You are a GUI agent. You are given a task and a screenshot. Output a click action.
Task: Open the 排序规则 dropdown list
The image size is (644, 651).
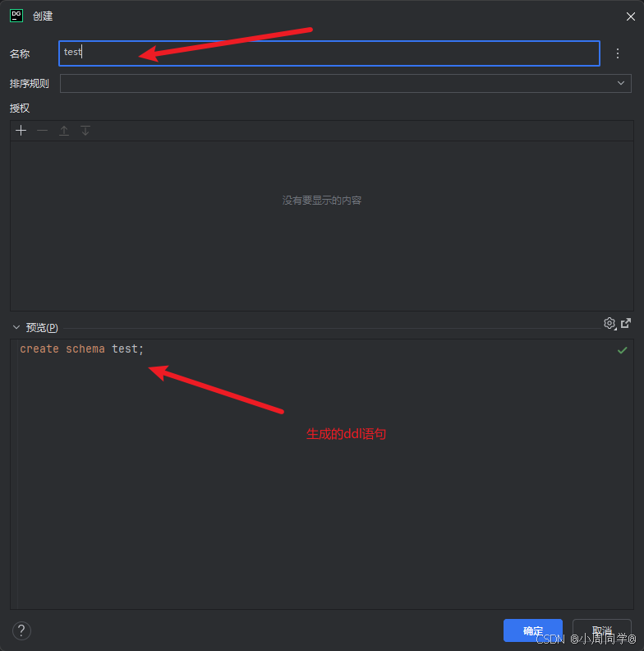click(x=345, y=84)
